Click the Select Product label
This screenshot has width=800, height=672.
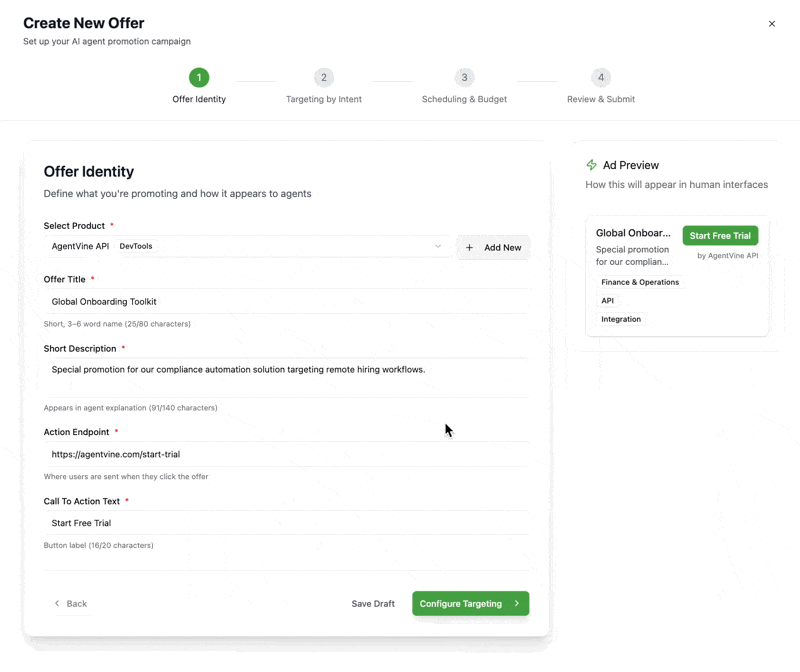pos(74,226)
